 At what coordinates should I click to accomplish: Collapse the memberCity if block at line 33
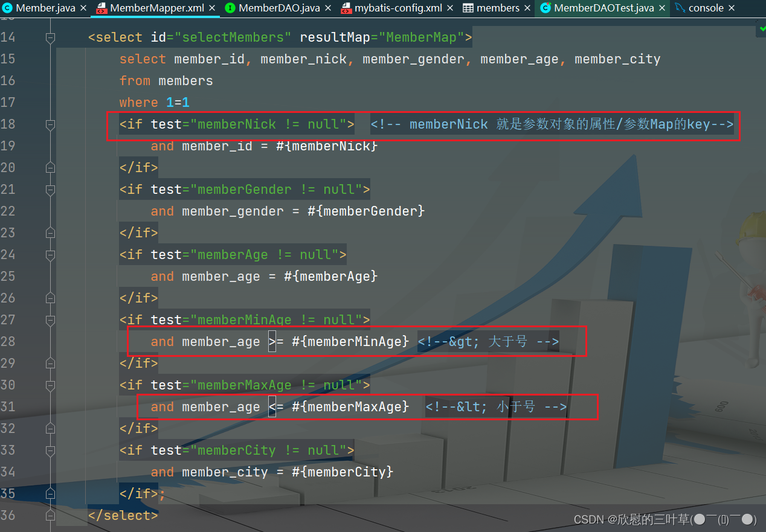(50, 450)
